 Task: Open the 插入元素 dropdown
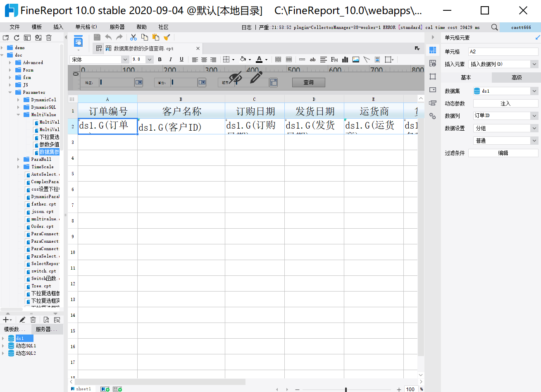click(534, 64)
